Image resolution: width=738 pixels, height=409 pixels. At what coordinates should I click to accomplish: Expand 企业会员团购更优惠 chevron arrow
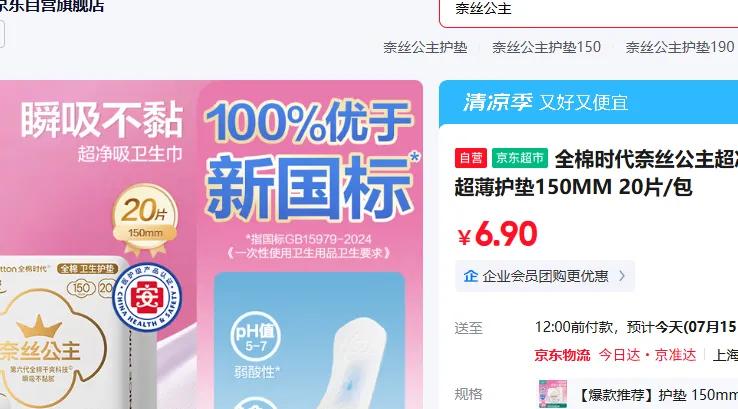(x=622, y=276)
